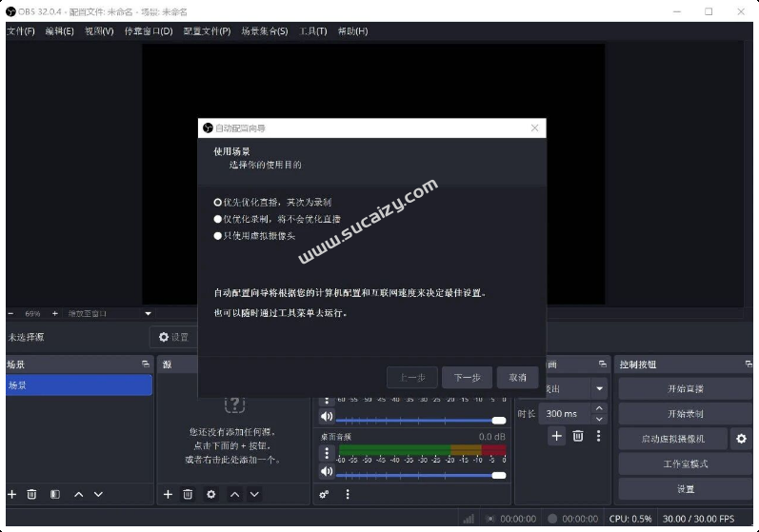
Task: Open virtual camera settings gear icon
Action: pos(742,439)
